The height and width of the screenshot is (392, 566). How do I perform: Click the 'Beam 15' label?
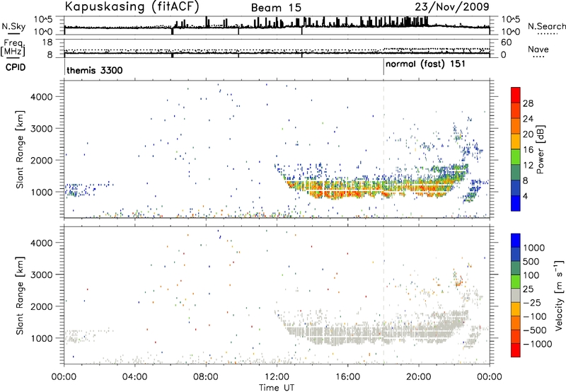click(x=276, y=8)
